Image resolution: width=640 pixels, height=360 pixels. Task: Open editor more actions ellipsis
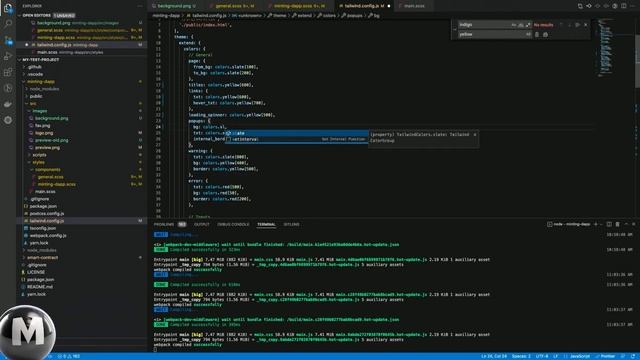tap(633, 6)
